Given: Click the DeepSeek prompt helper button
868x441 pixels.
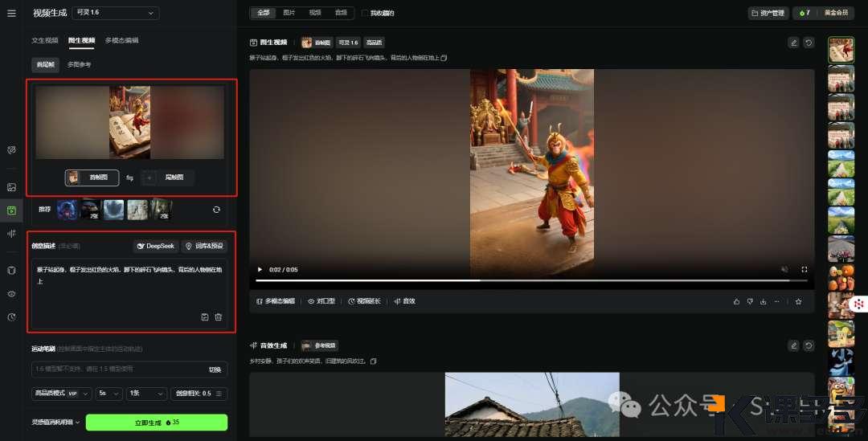Looking at the screenshot, I should [x=156, y=246].
